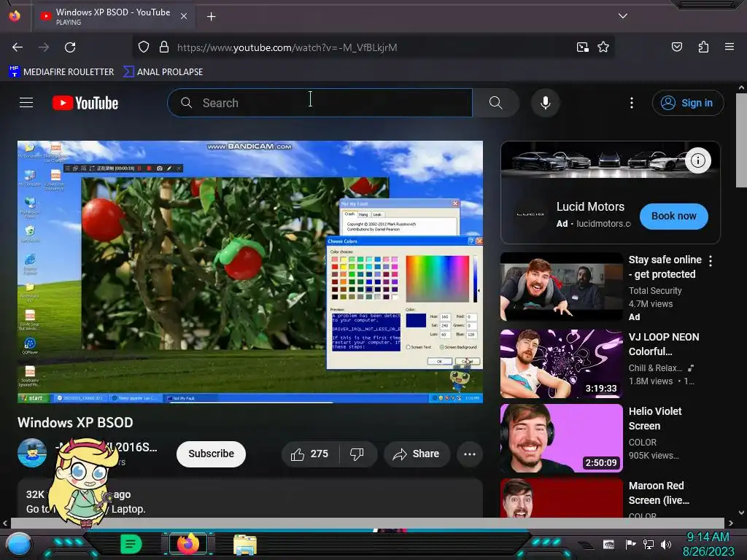
Task: Click the scroll up arrow on vertical scrollbar
Action: click(741, 87)
